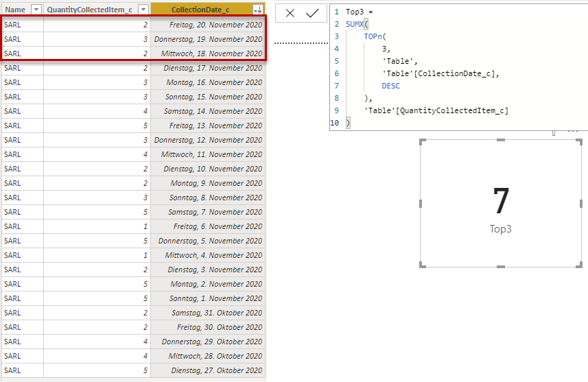The height and width of the screenshot is (382, 588).
Task: Select the quantity cell for 13. November 2020
Action: point(97,126)
